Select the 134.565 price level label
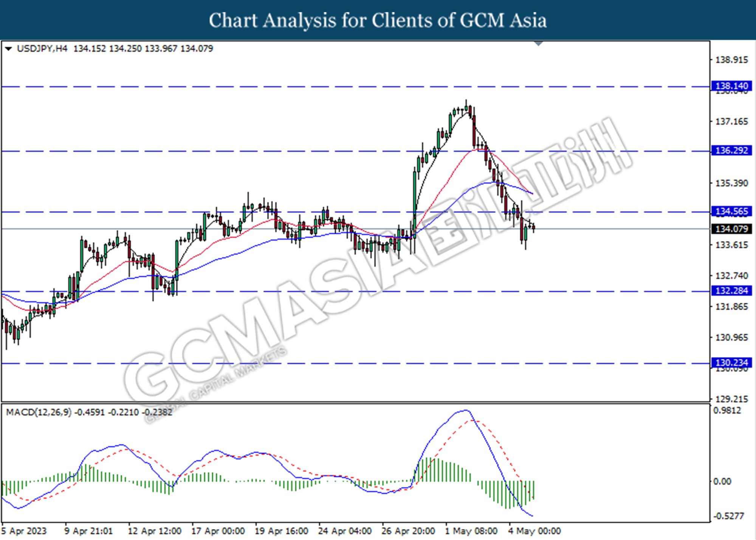The height and width of the screenshot is (540, 756). 731,211
